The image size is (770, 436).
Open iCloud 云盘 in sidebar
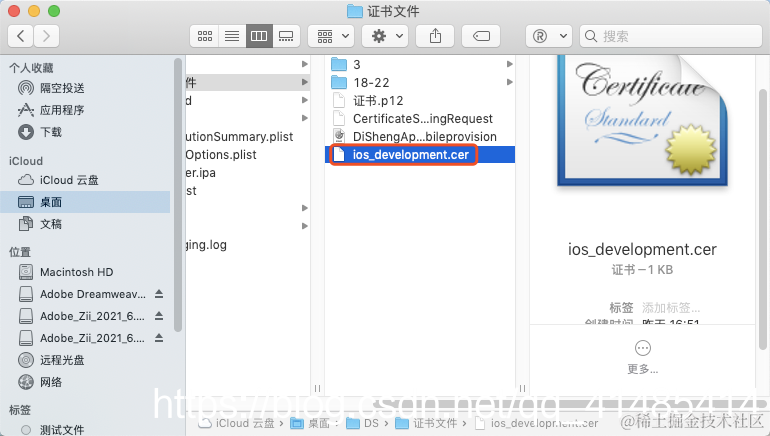[x=58, y=180]
